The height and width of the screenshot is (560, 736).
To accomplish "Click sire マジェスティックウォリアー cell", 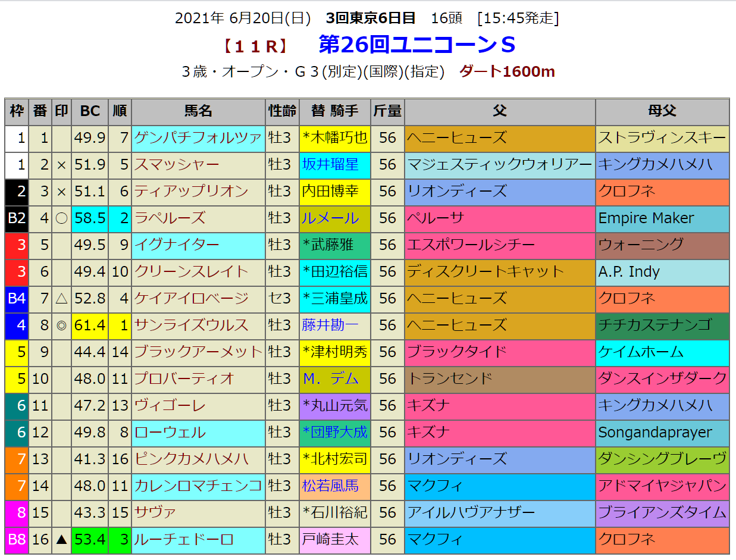I will (x=500, y=165).
